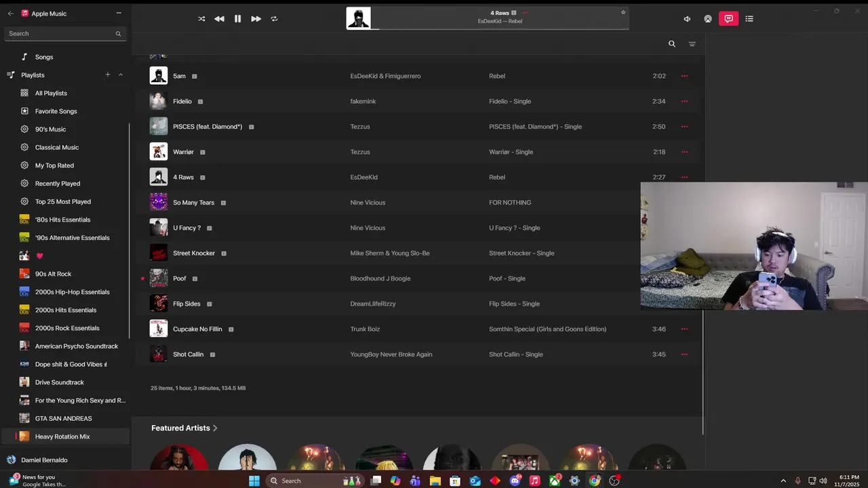The height and width of the screenshot is (488, 868).
Task: Click the 5am album artwork
Action: click(159, 76)
